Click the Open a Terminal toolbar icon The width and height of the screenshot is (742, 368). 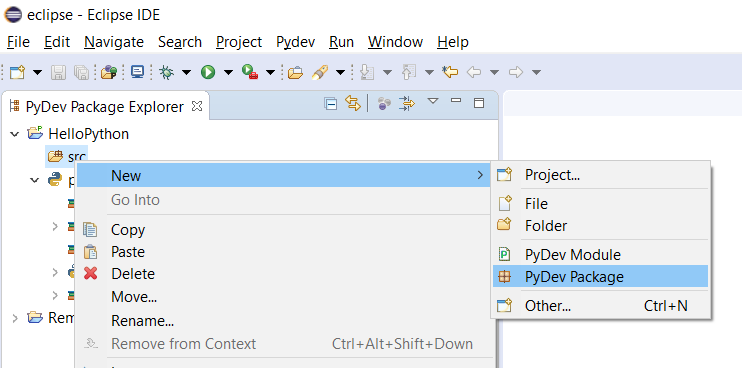(137, 72)
